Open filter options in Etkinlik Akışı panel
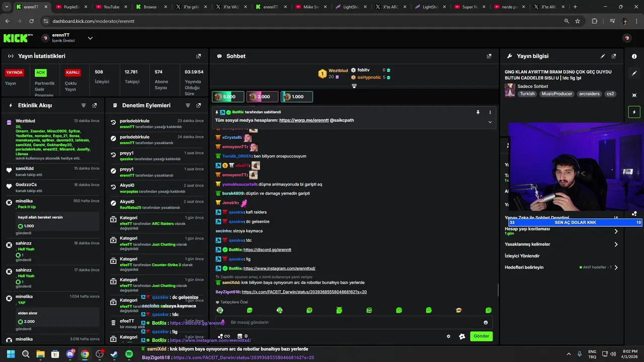 pos(84,106)
